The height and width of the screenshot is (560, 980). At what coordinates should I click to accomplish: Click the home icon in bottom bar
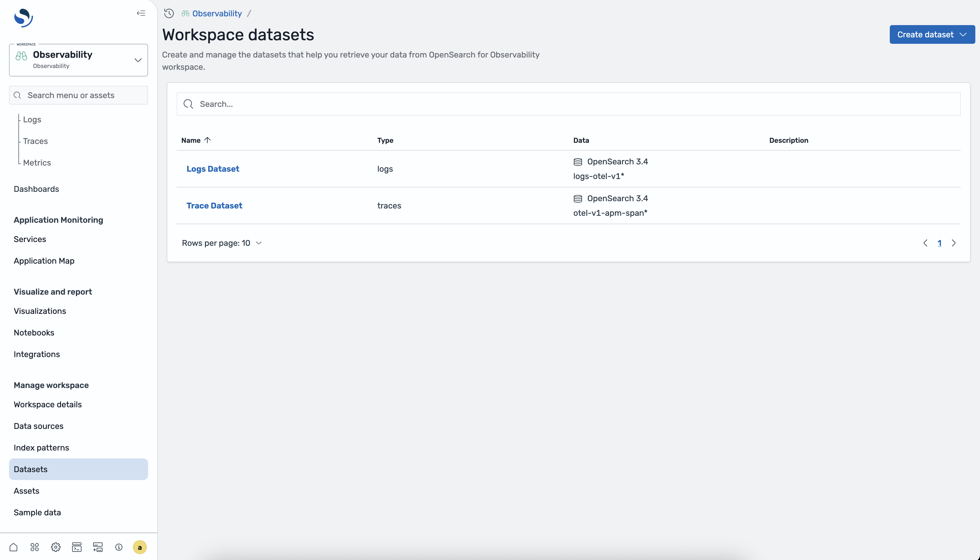13,547
